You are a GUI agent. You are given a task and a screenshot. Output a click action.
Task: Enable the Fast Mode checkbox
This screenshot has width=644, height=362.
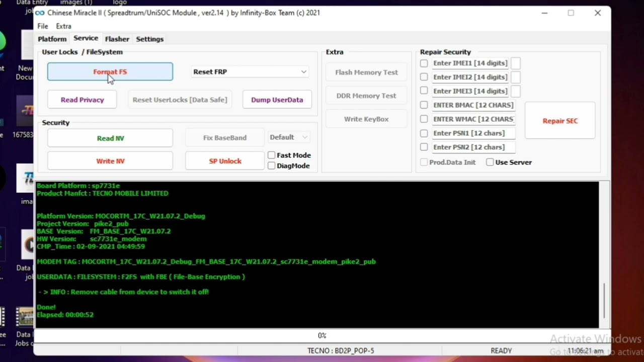(x=272, y=155)
